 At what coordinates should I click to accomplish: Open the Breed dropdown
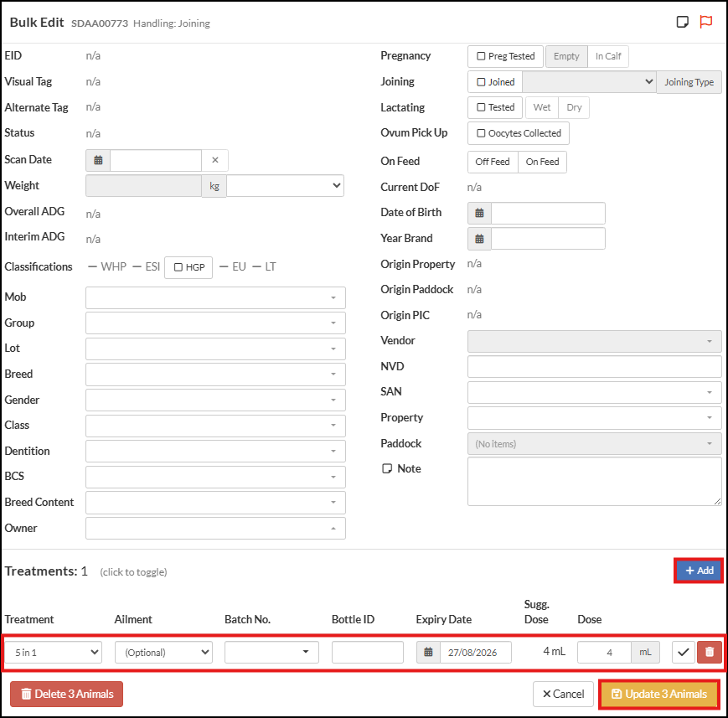click(215, 374)
